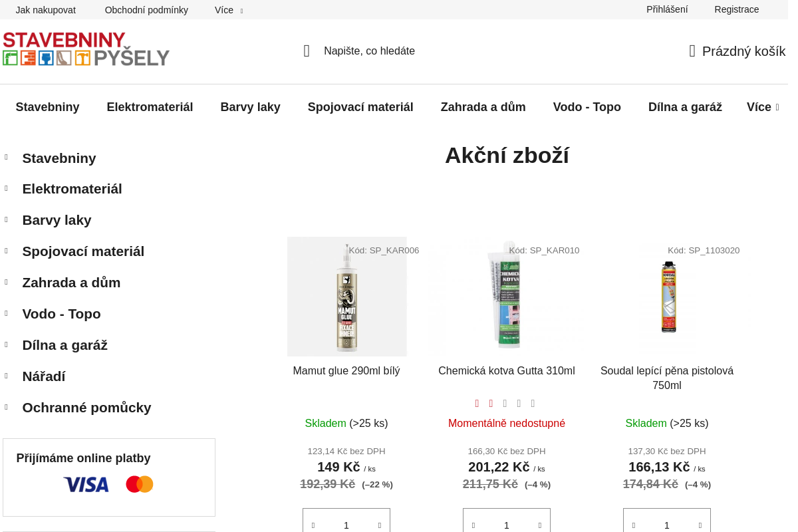Screen dimensions: 798x532
Task: Go to Vodo - Topo navigation item
Action: (x=587, y=107)
